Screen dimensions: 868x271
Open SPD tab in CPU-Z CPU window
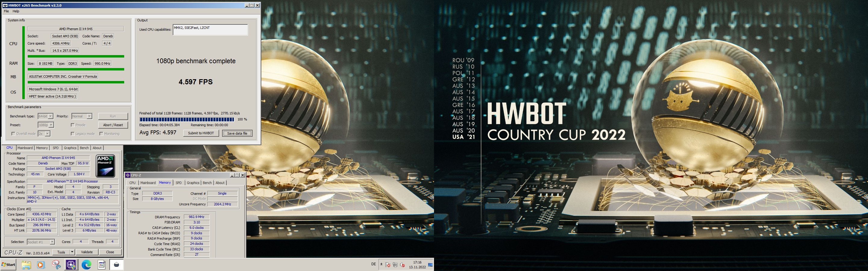pos(55,148)
